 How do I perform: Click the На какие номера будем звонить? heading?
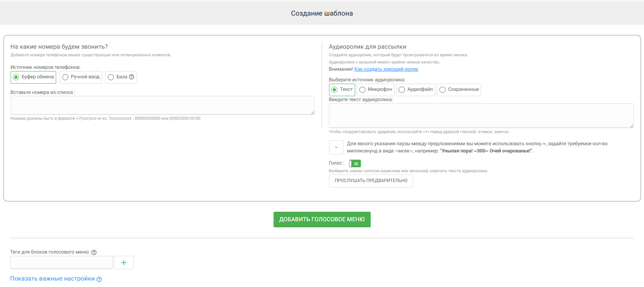click(x=59, y=47)
